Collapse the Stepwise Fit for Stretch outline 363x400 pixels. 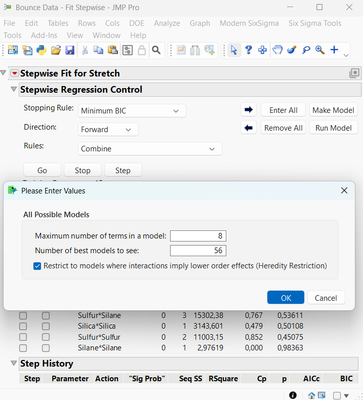coord(3,73)
